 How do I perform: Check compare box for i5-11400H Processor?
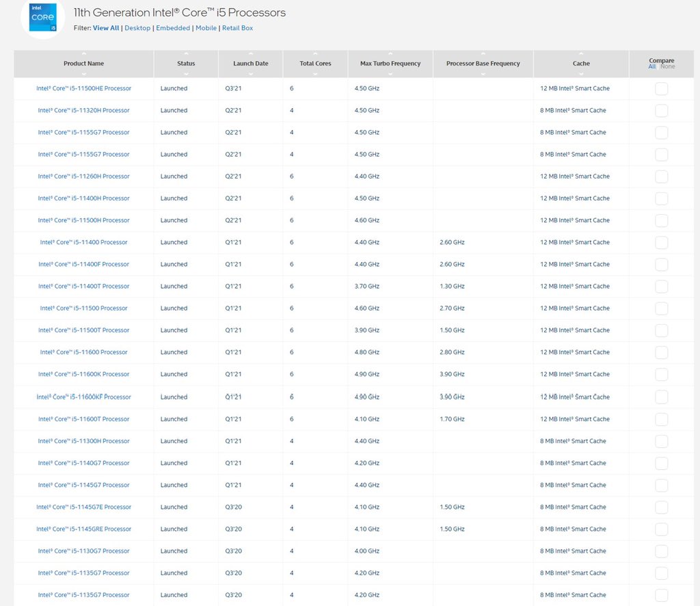pyautogui.click(x=661, y=198)
